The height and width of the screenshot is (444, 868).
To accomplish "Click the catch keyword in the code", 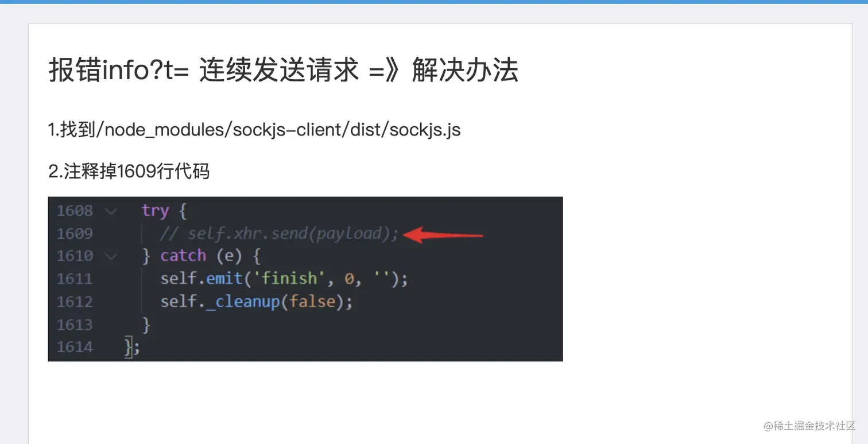I will point(183,256).
